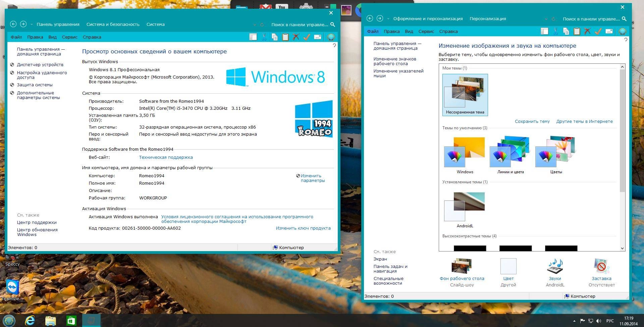Click the envelope icon in System window toolbar

[x=317, y=37]
